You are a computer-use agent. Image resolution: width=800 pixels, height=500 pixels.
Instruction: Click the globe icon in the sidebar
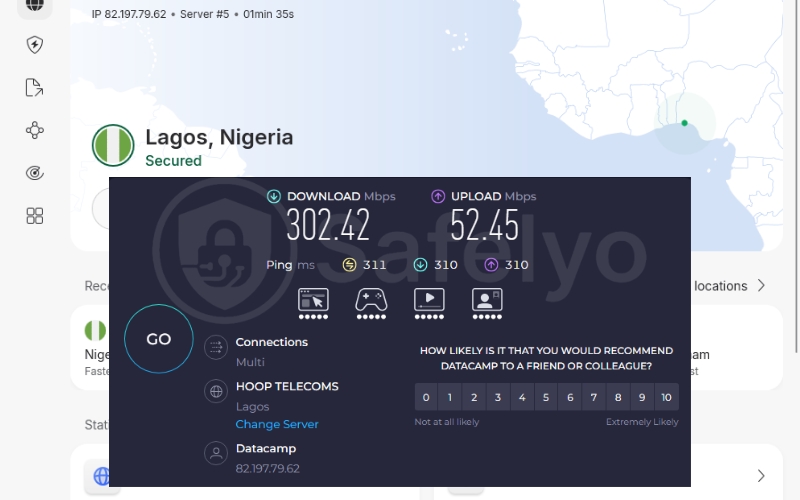click(35, 5)
